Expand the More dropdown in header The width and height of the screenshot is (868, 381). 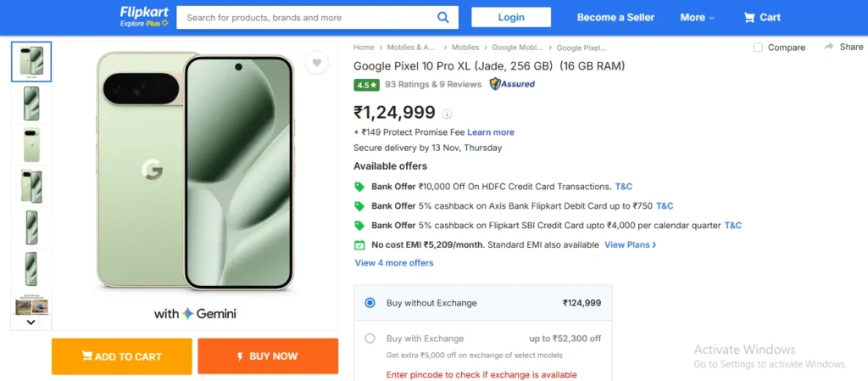[697, 17]
